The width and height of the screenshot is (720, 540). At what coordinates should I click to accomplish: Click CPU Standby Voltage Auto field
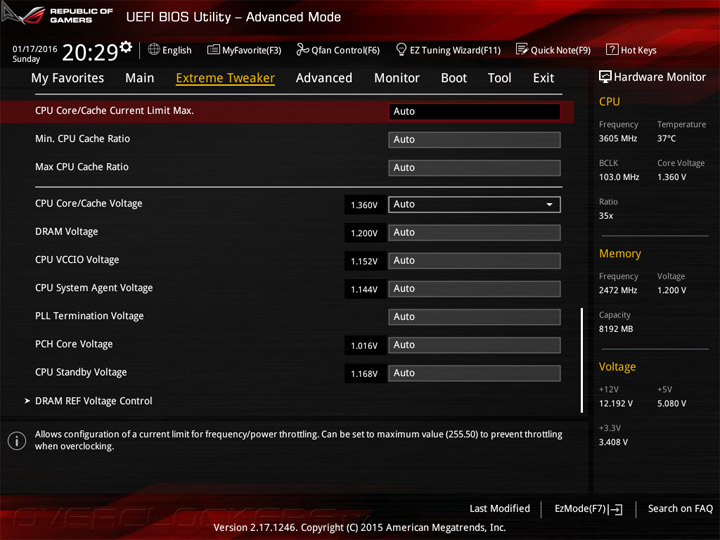click(474, 373)
